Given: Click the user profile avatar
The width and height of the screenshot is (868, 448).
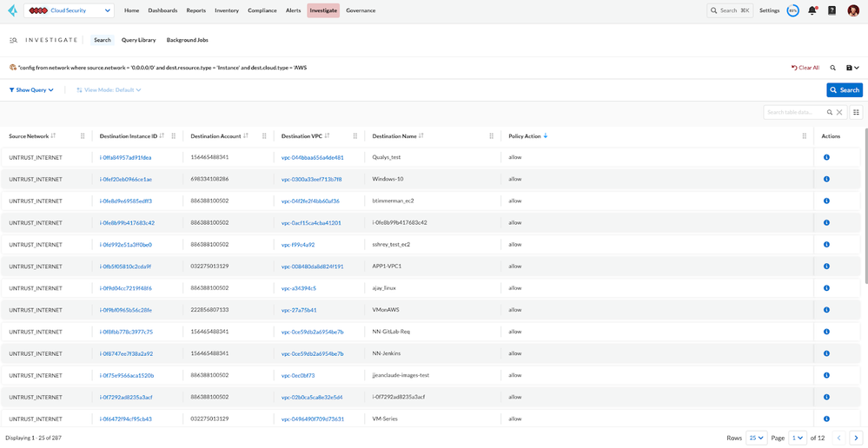Looking at the screenshot, I should point(853,10).
